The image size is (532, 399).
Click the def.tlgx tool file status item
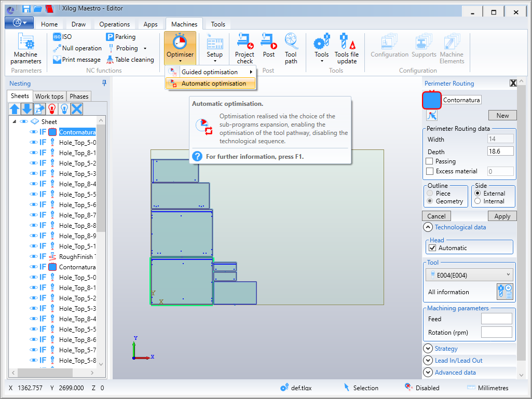[x=296, y=388]
